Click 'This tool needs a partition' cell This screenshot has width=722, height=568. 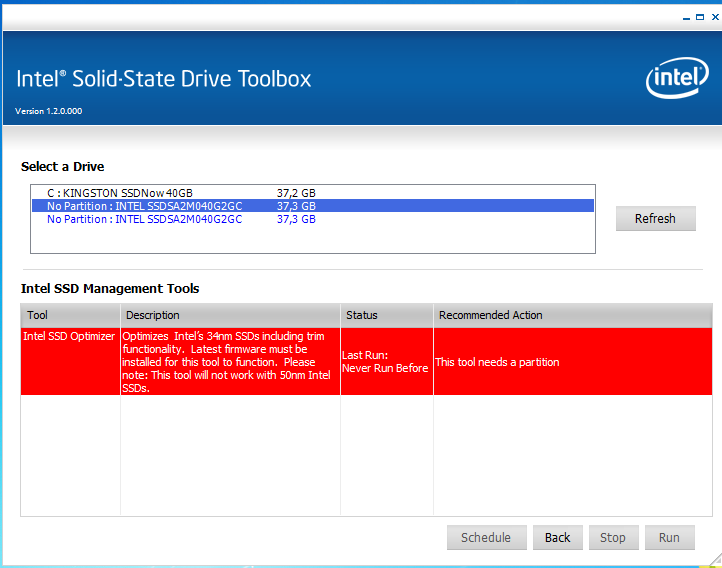[x=573, y=361]
